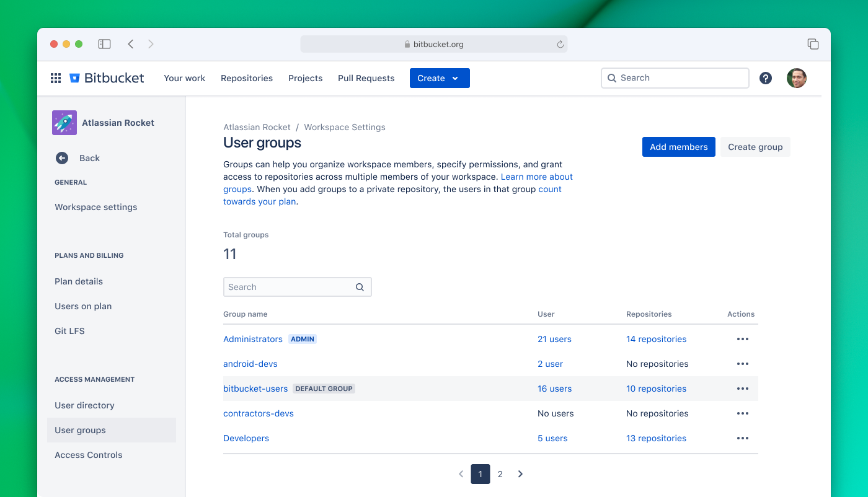Focus the groups Search input

pyautogui.click(x=298, y=287)
